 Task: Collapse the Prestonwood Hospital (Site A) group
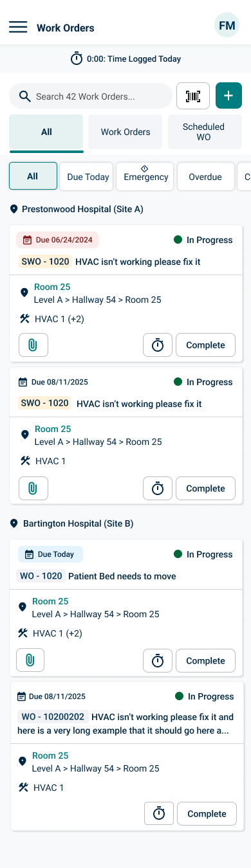(77, 209)
